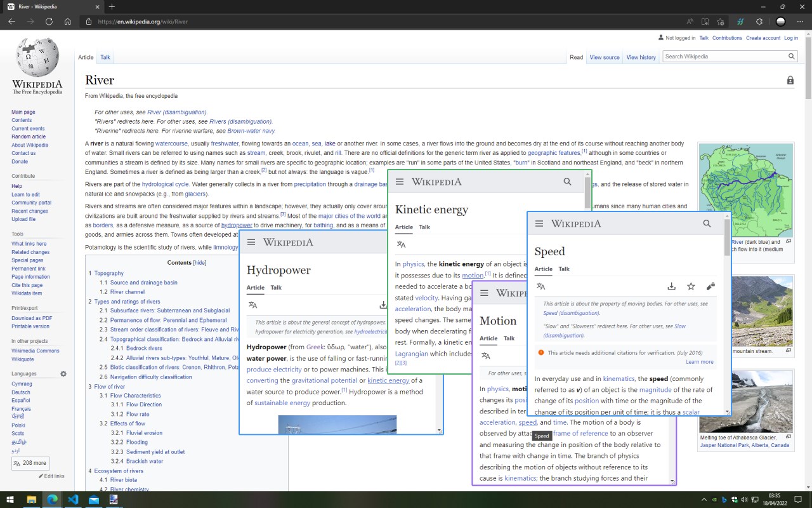Viewport: 812px width, 508px height.
Task: Download the Speed article as PDF
Action: pyautogui.click(x=671, y=286)
